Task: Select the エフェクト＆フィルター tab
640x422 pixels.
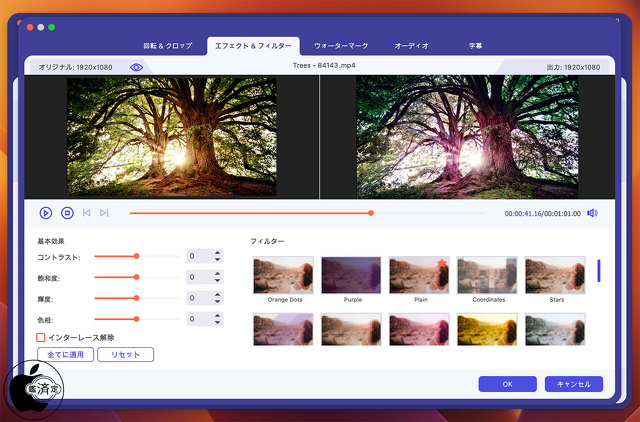Action: 253,46
